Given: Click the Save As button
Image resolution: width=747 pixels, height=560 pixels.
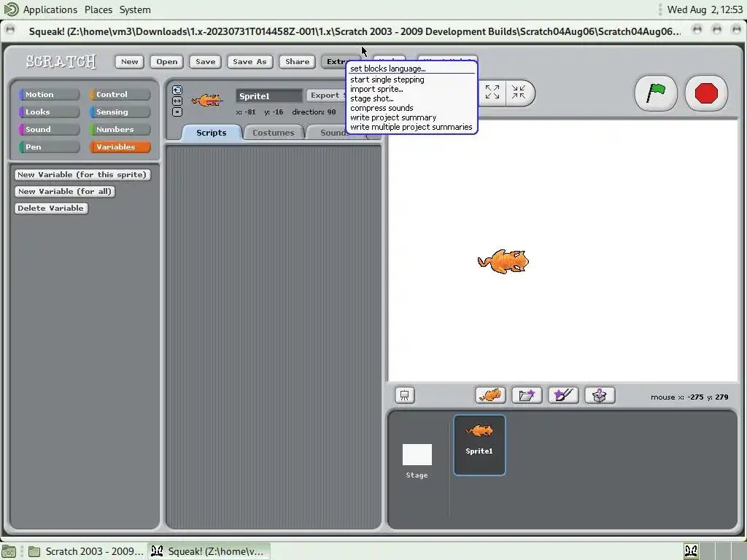Looking at the screenshot, I should (x=249, y=61).
